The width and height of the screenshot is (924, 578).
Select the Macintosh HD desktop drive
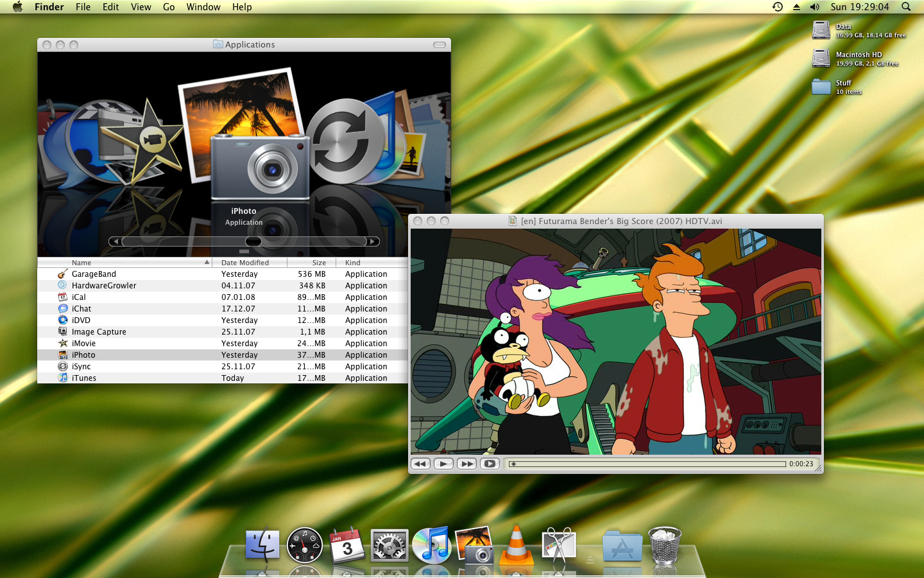821,58
